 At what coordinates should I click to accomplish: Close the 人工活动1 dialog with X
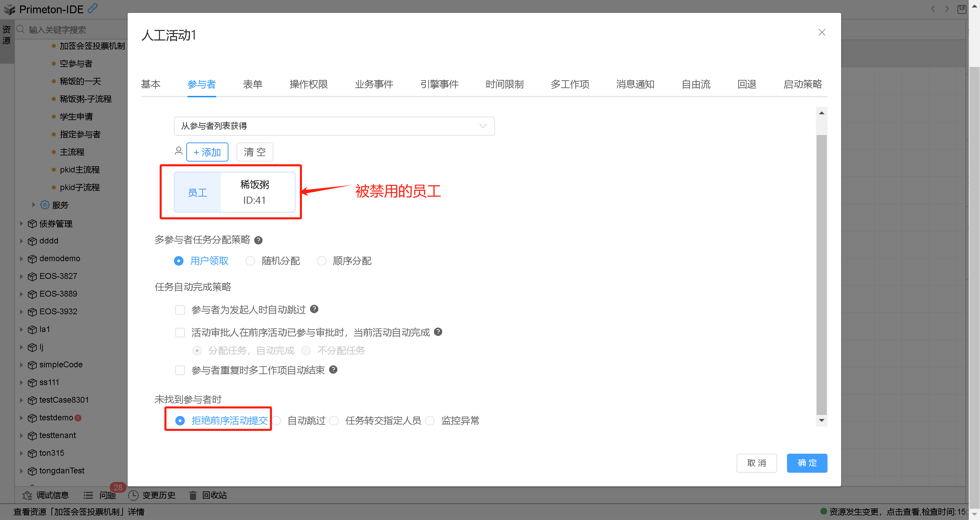822,33
